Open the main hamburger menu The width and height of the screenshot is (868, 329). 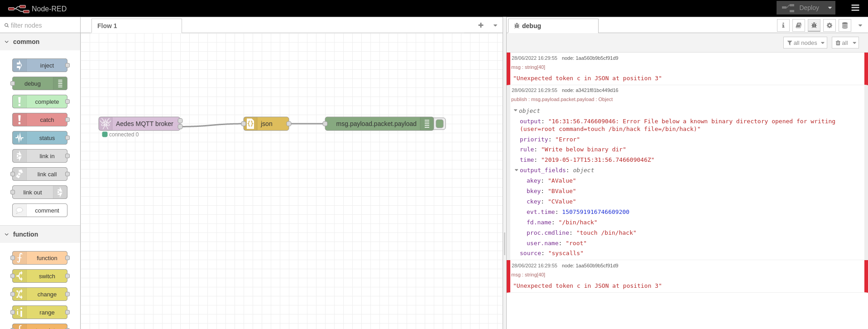855,8
